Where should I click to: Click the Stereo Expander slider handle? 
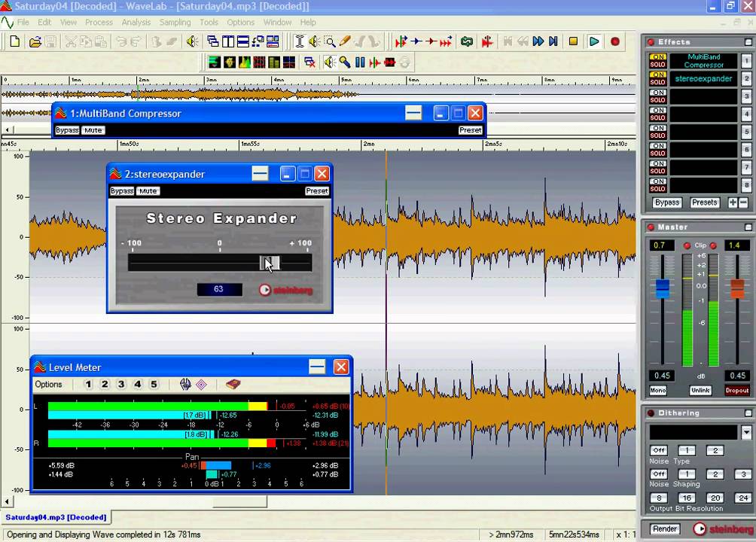[270, 263]
